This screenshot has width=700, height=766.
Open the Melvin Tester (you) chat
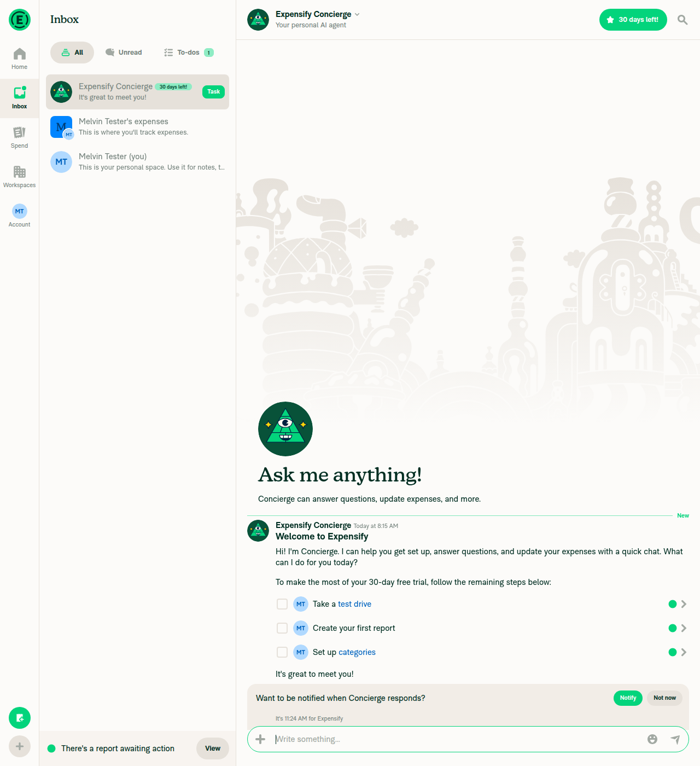tap(137, 162)
